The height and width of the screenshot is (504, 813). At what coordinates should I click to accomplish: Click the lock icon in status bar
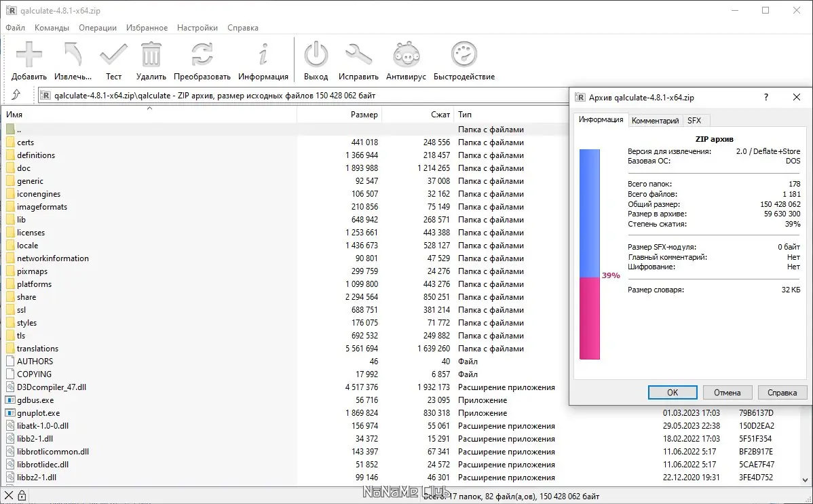click(x=22, y=495)
